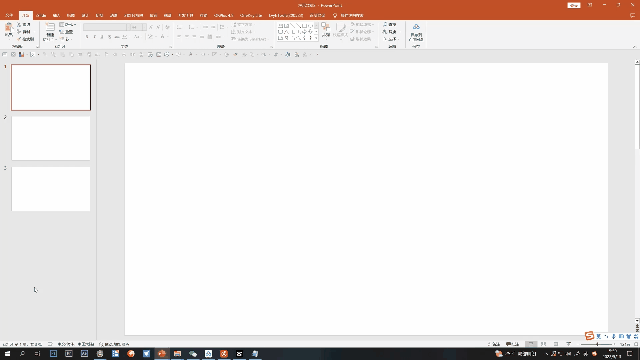Click the Text Highlight Color button
This screenshot has width=640, height=360.
(x=151, y=37)
